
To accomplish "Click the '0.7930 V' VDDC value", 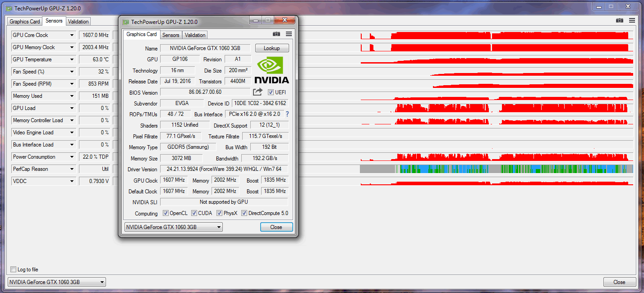I will coord(95,181).
